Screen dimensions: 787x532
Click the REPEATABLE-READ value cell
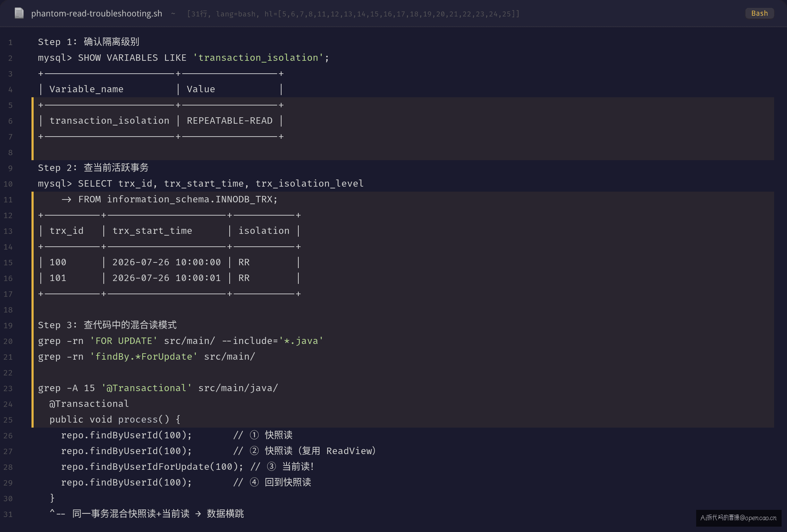click(230, 121)
